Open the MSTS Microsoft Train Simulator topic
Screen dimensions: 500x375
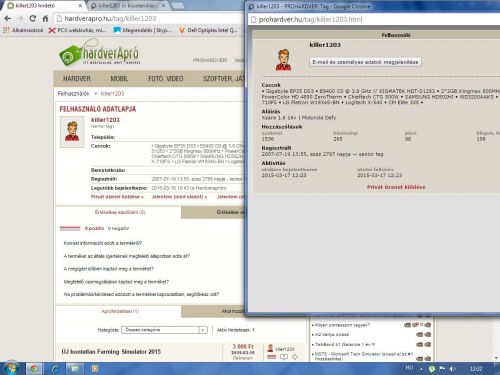click(x=364, y=356)
